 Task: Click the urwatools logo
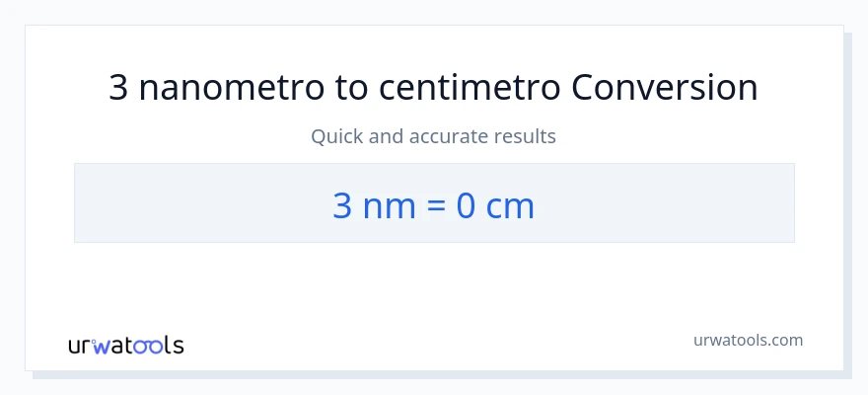coord(125,345)
